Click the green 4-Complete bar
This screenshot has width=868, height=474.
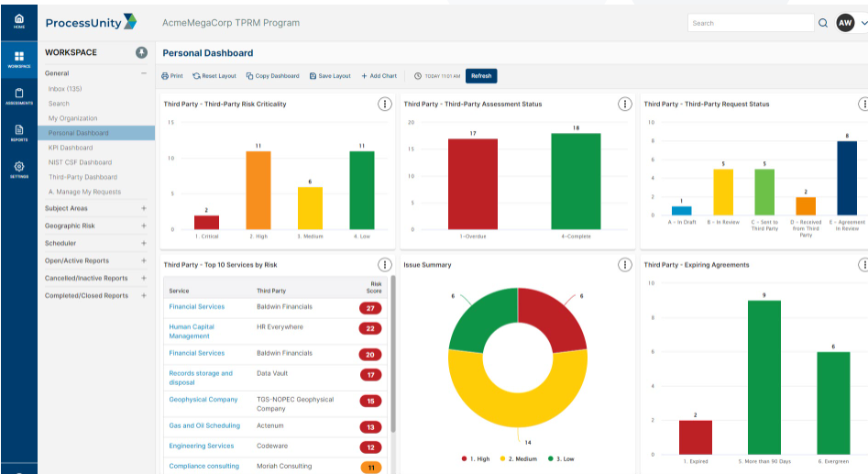pos(576,181)
